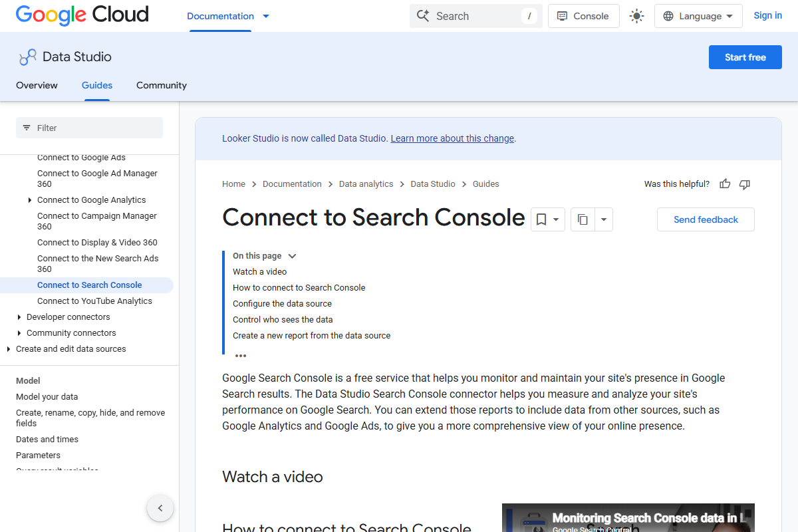Screen dimensions: 798x532
Task: Click the sparkle search icon
Action: (x=423, y=16)
